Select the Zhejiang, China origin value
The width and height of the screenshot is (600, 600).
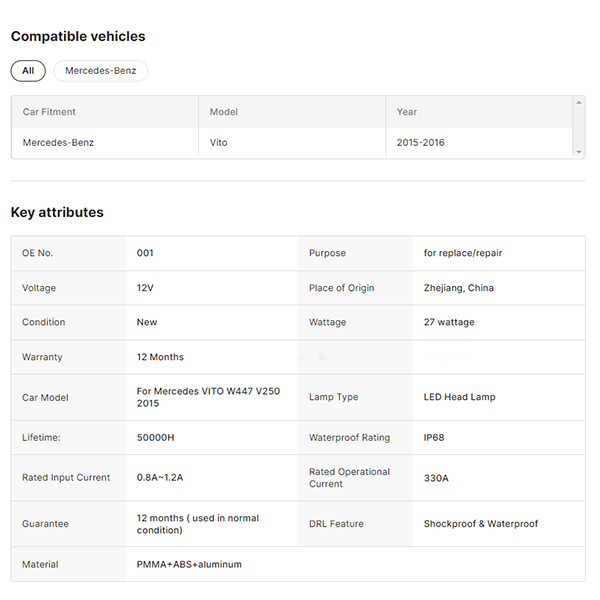[x=459, y=288]
